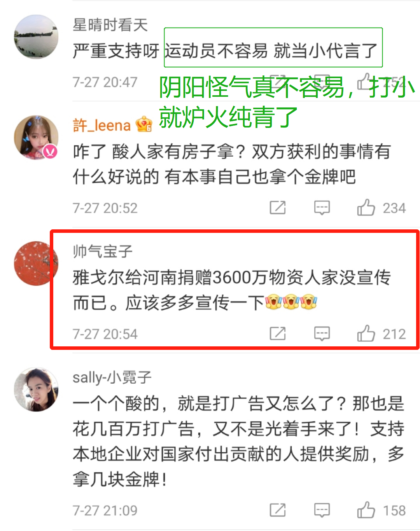
Task: Share the comment posted at 7-27 20:52
Action: [278, 208]
